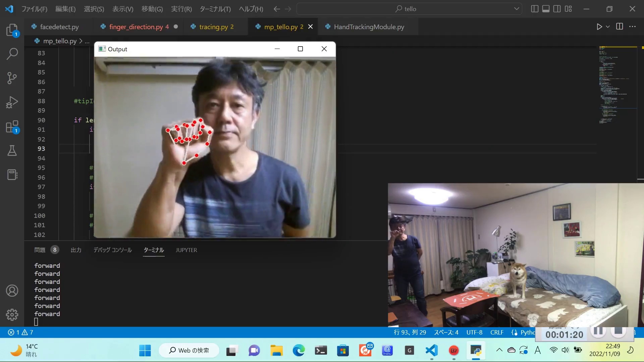Open the 出力 output panel tab
This screenshot has height=362, width=644.
coord(76,250)
